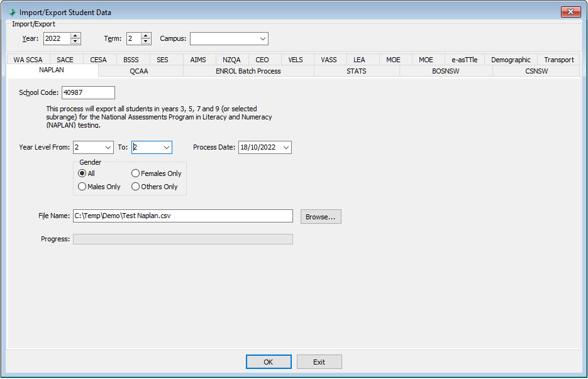
Task: Click the Browse... button
Action: coord(321,217)
